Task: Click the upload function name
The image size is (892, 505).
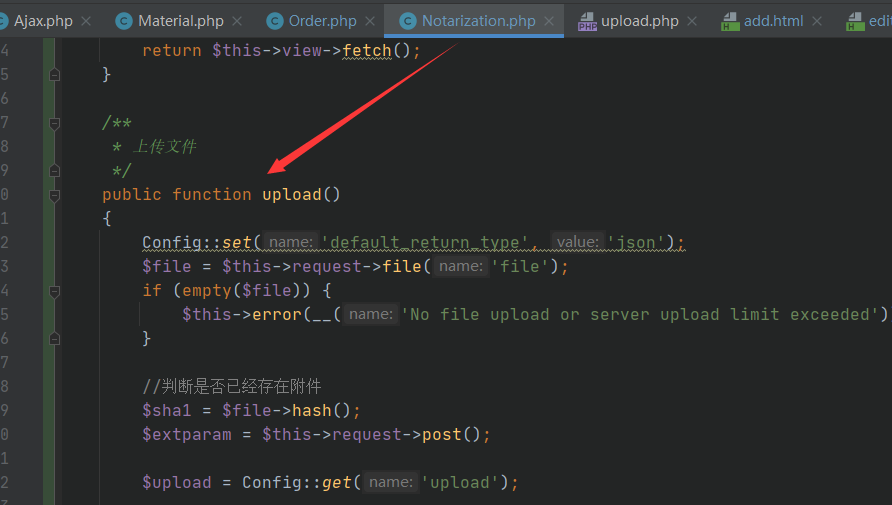Action: click(x=292, y=194)
